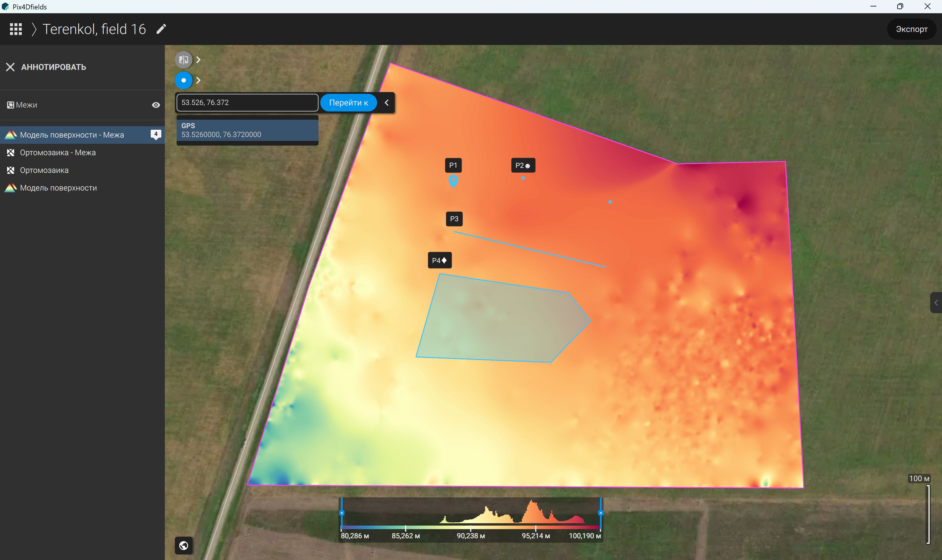Screen dimensions: 942x560
Task: Click the split-view comparison tool icon
Action: pos(184,60)
